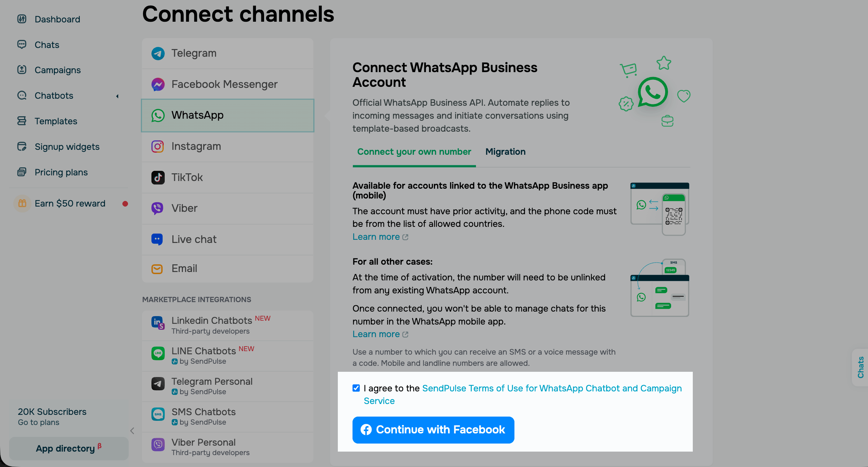Select the Connect your own number tab
This screenshot has width=868, height=467.
pyautogui.click(x=414, y=152)
